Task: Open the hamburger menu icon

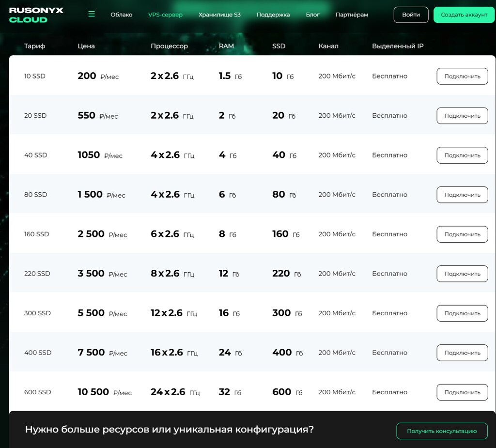Action: point(92,14)
